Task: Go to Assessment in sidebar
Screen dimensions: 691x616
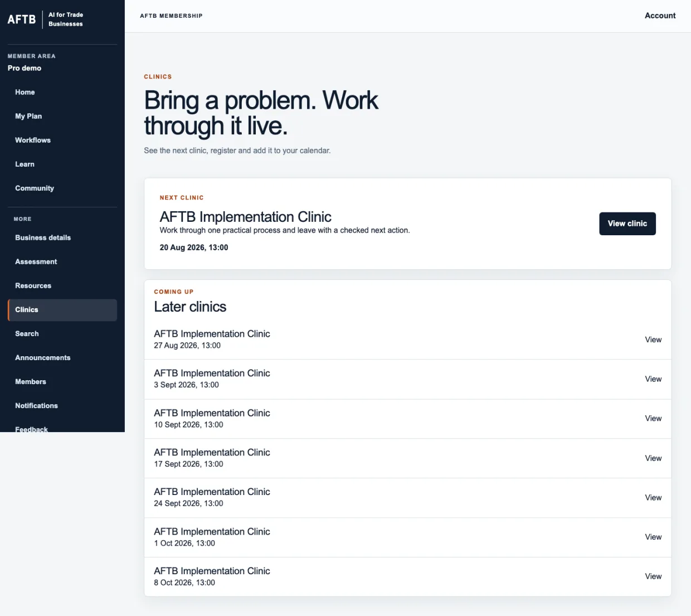Action: 62,261
